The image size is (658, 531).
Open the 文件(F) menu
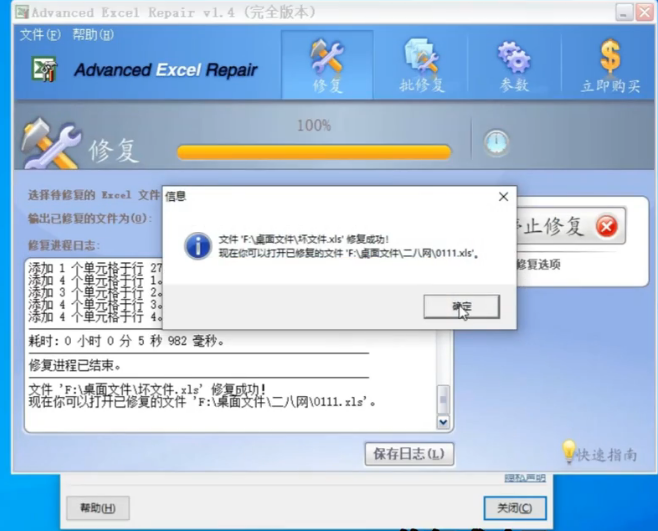(40, 34)
